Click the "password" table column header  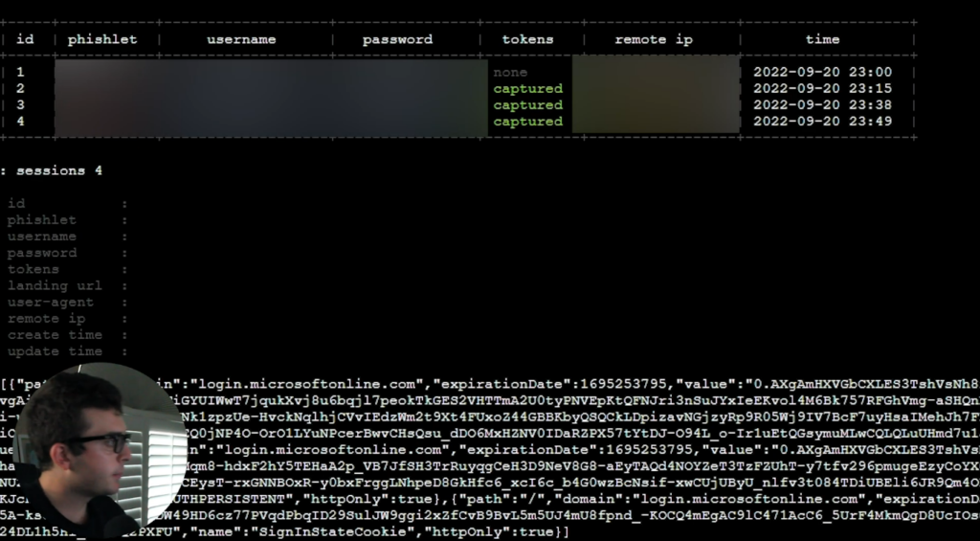coord(397,39)
